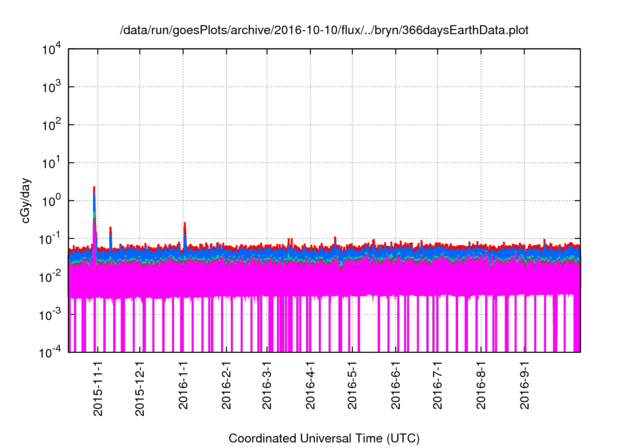
Task: Click the 10^2 y-axis tick label
Action: pos(53,125)
